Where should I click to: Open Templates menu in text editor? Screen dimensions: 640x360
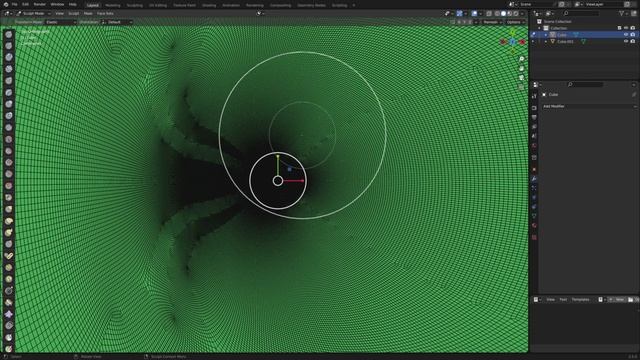580,300
